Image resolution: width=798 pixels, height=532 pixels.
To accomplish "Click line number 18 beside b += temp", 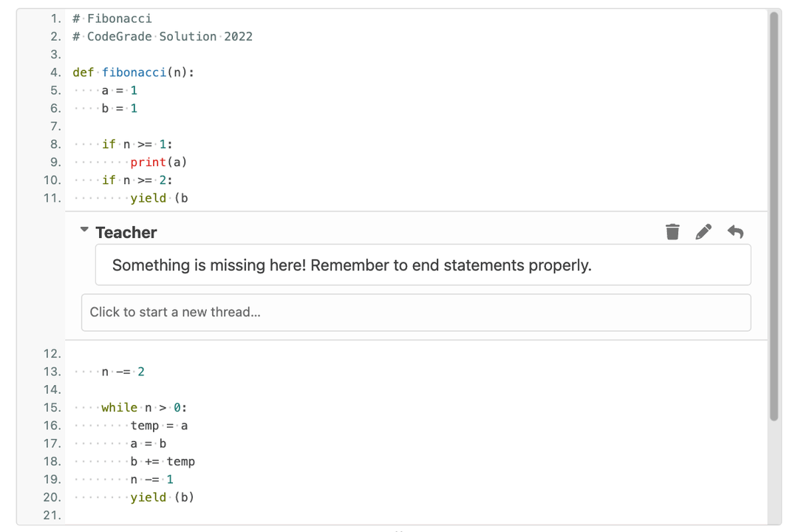I will [x=52, y=461].
